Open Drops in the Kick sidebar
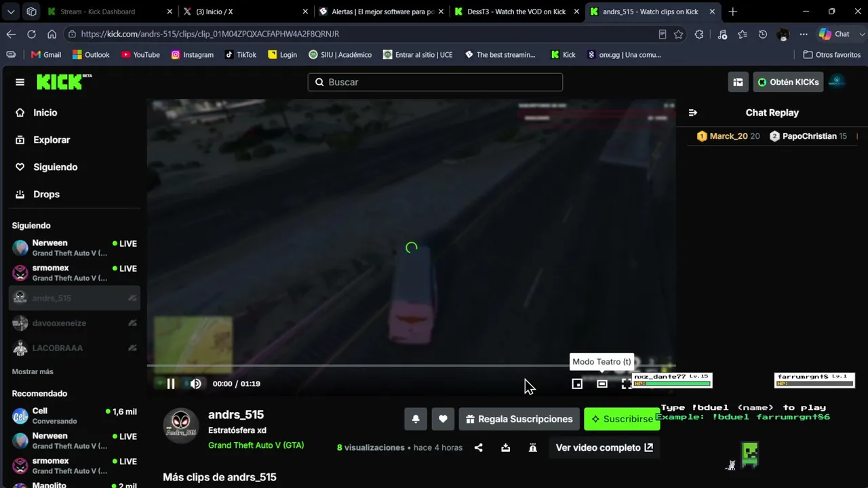 pos(75,194)
